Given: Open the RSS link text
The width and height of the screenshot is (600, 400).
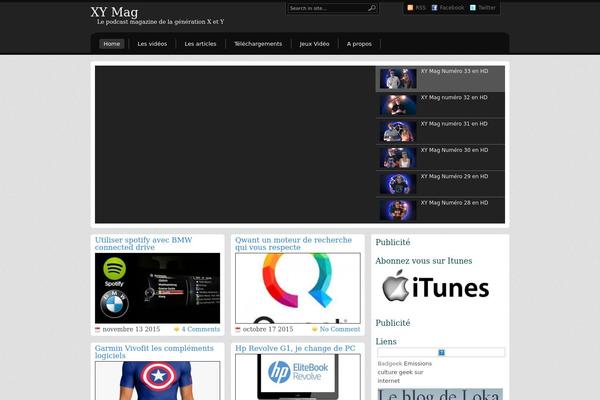Looking at the screenshot, I should (420, 8).
